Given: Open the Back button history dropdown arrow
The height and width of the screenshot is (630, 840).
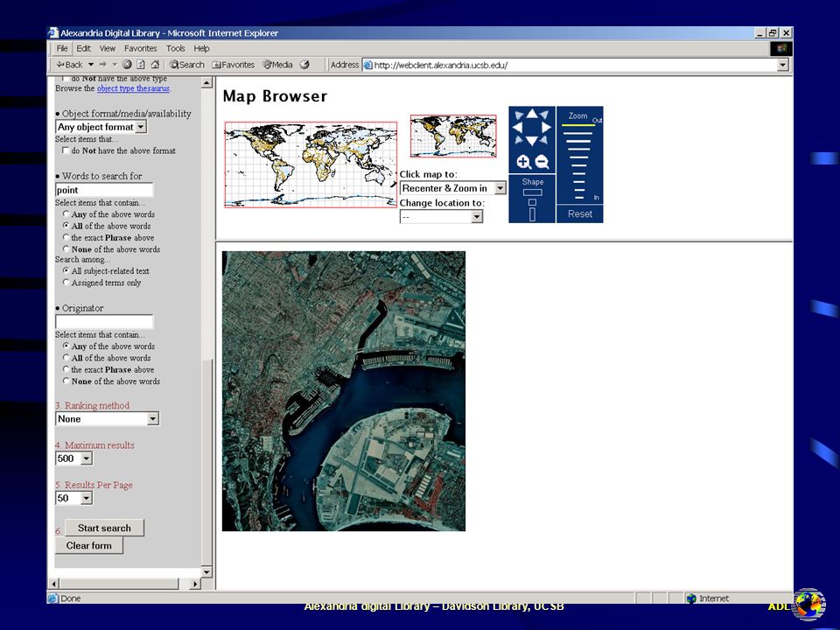Looking at the screenshot, I should click(x=91, y=64).
